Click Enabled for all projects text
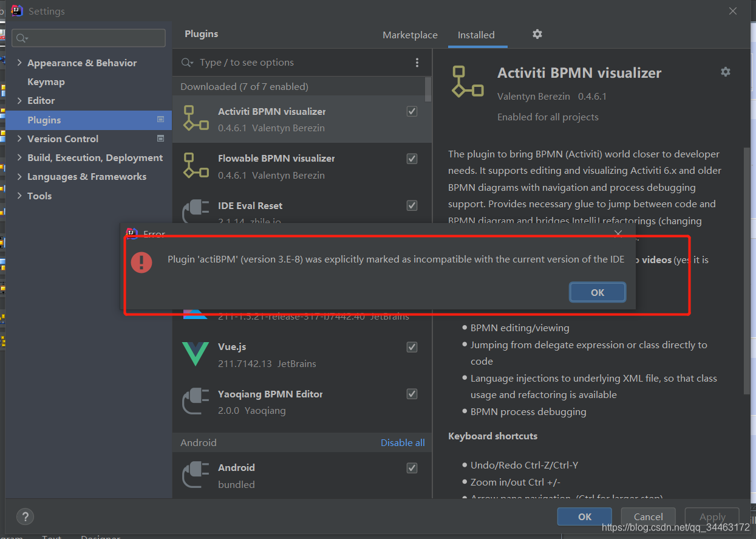Viewport: 756px width, 539px height. pyautogui.click(x=548, y=117)
